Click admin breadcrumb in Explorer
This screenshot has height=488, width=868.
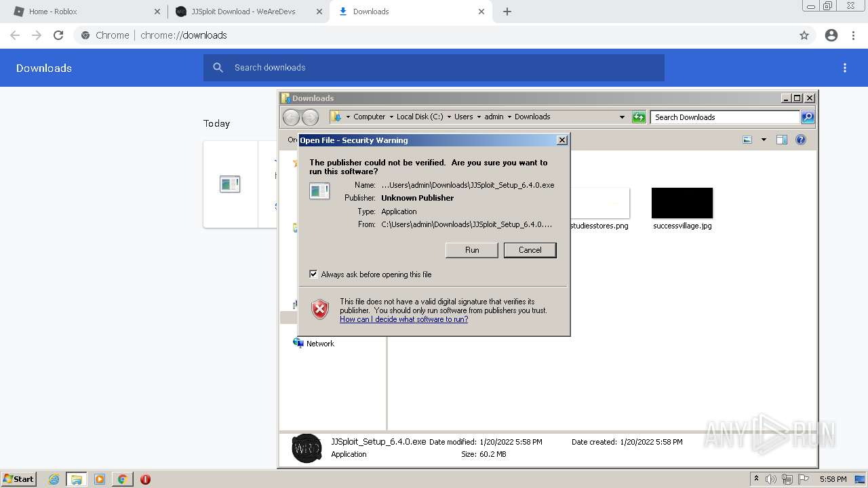point(494,117)
